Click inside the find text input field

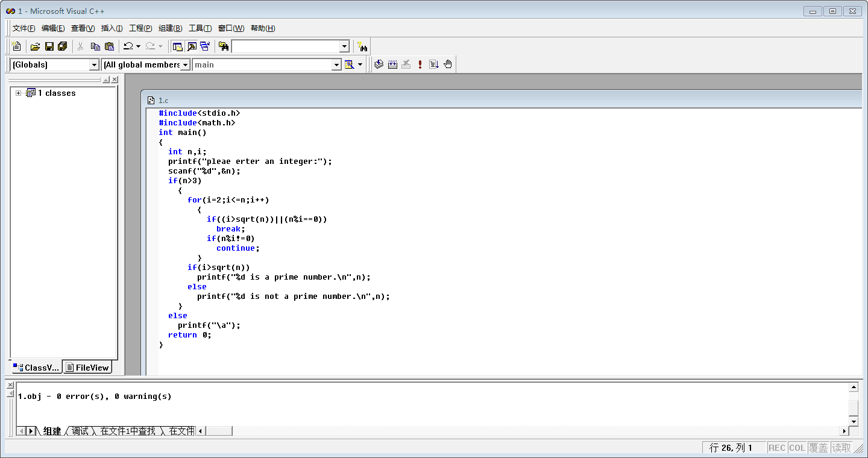[285, 46]
